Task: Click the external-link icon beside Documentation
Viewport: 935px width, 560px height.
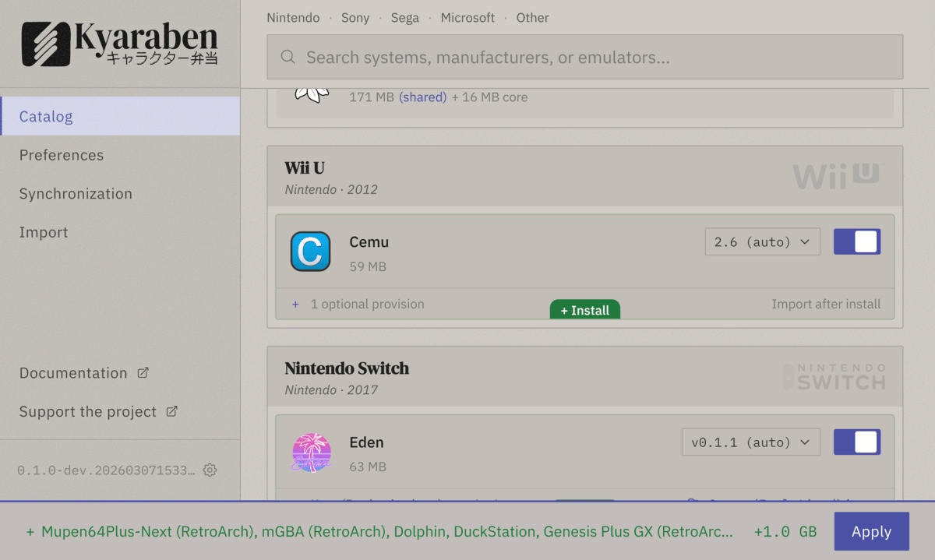Action: point(143,372)
